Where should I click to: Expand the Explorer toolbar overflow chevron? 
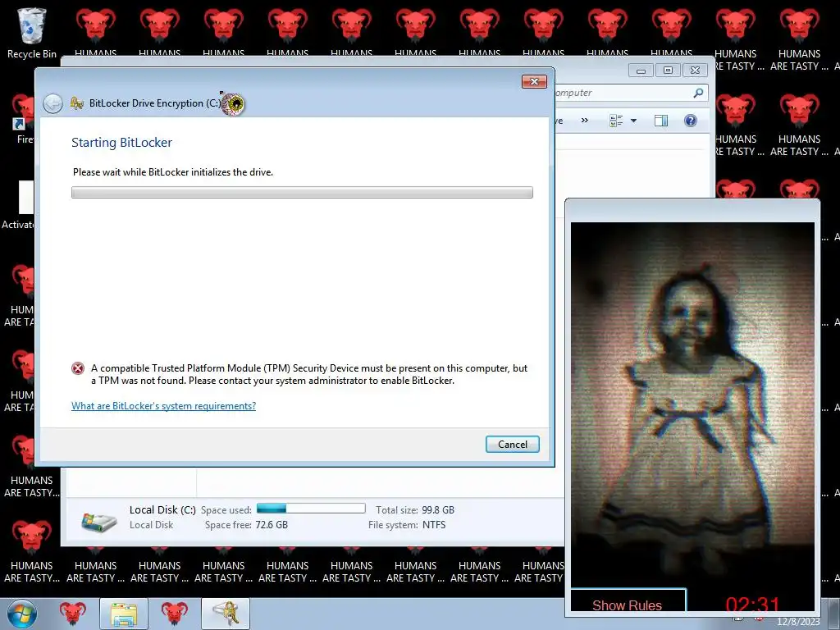pos(584,121)
